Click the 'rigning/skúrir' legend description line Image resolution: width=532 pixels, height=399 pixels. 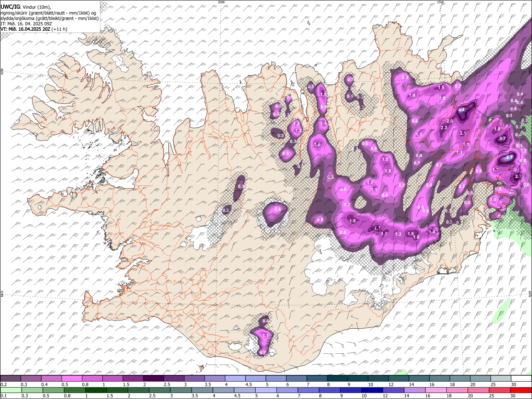48,13
